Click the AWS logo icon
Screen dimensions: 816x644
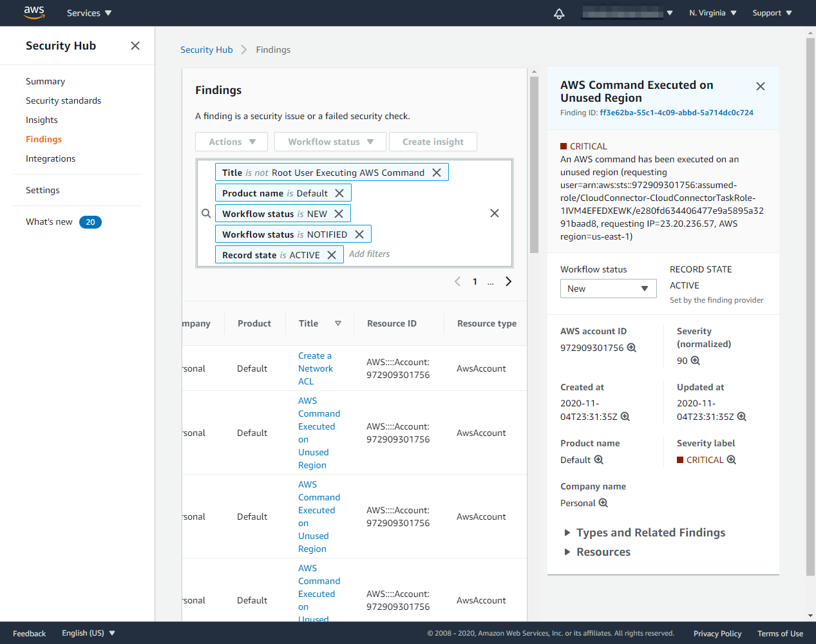34,12
